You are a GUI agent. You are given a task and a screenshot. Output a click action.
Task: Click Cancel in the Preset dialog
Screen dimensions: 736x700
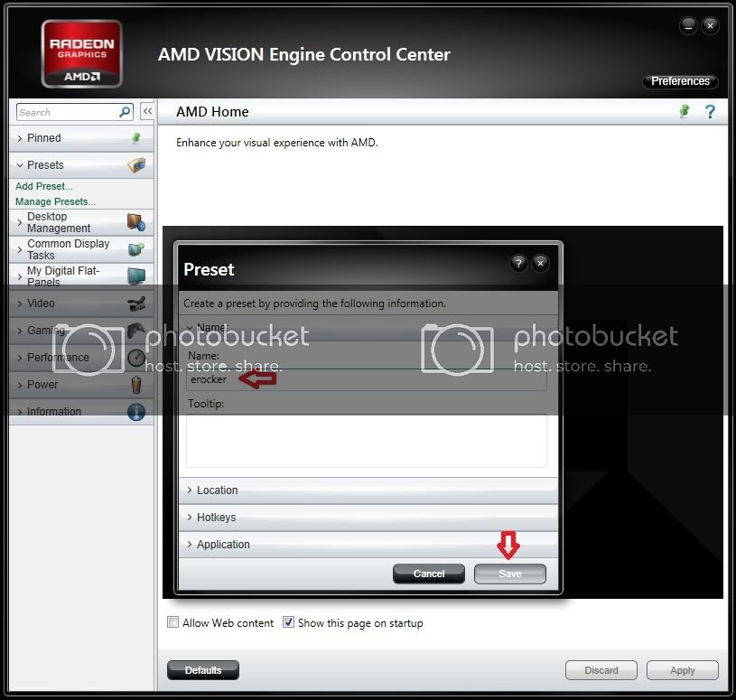(429, 574)
